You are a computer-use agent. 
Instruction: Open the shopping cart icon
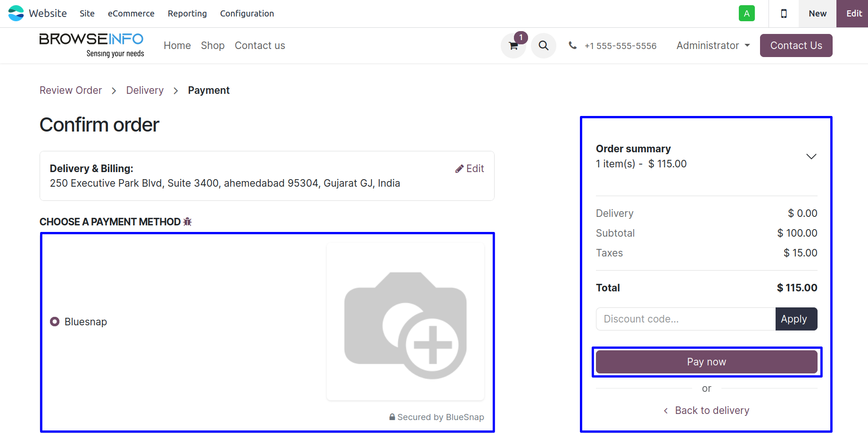point(513,46)
